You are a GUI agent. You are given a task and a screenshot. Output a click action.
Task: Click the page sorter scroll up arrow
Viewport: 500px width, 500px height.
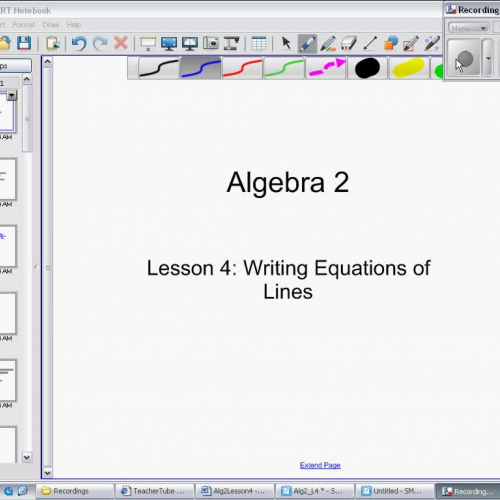(x=27, y=79)
